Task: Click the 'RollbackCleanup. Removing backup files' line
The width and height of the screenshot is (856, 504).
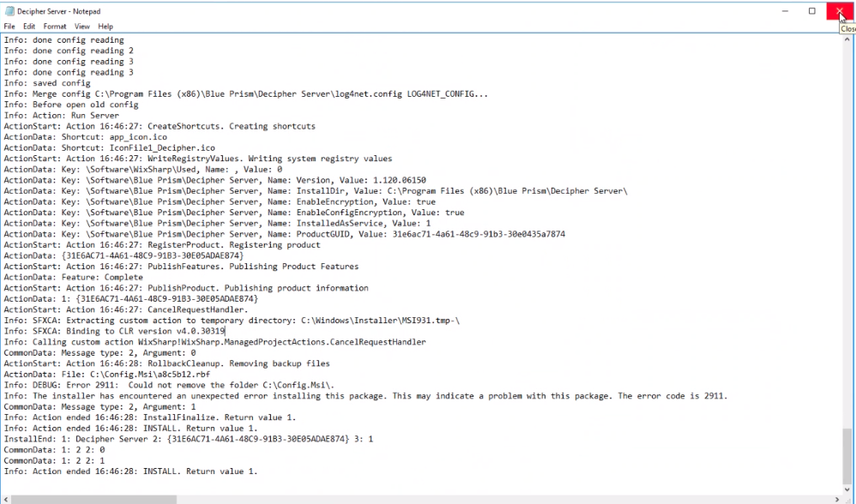Action: point(167,363)
